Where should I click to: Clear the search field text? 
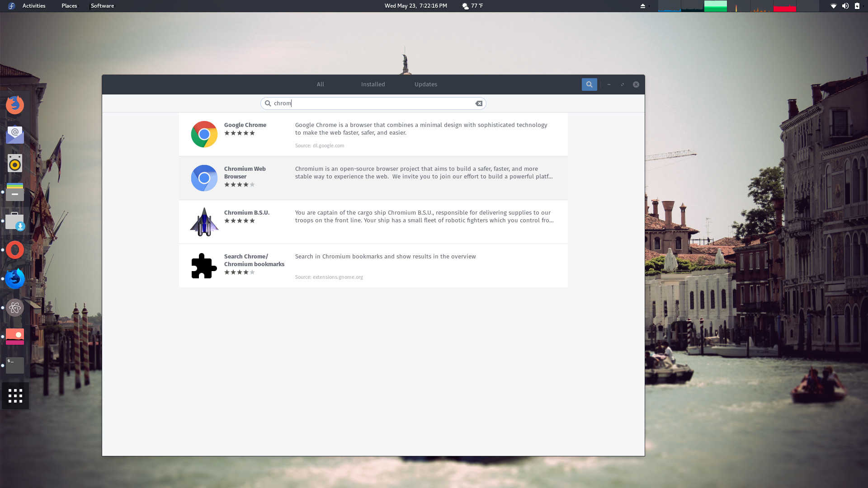479,103
